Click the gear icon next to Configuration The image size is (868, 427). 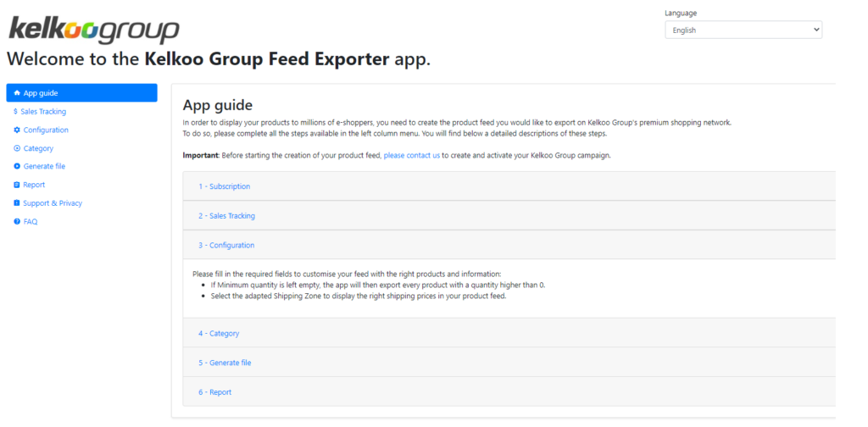click(17, 130)
